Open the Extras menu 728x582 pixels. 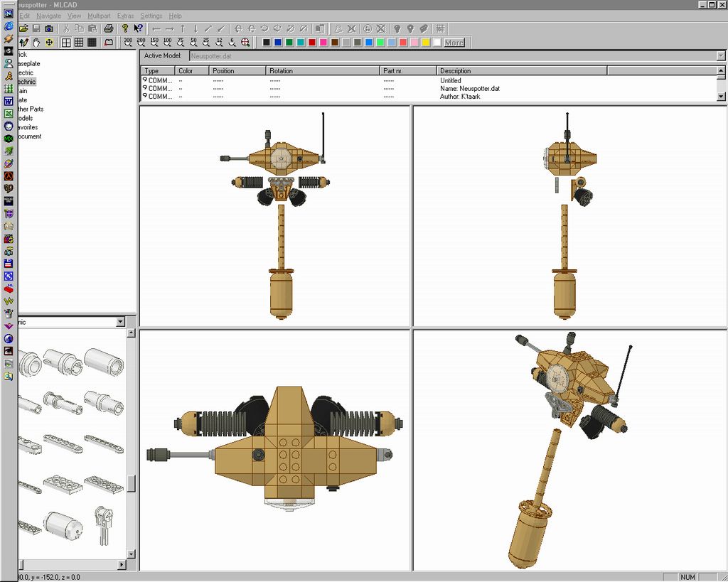coord(125,16)
